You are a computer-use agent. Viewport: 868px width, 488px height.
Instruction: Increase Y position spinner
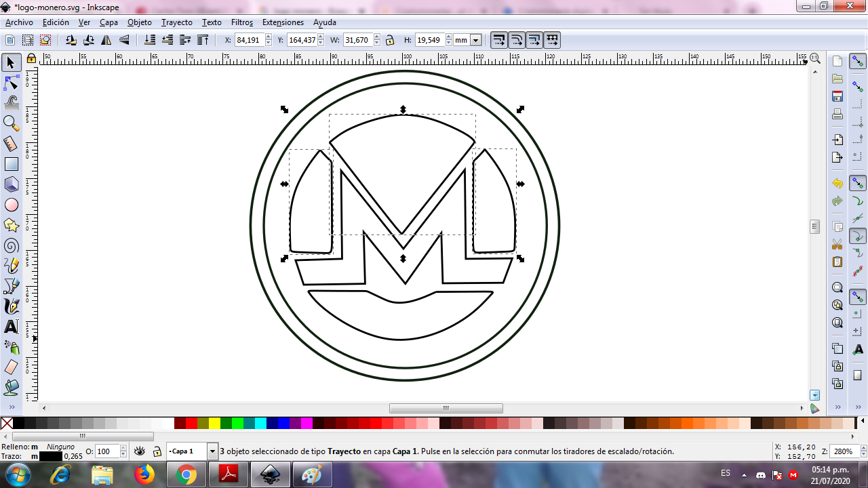pos(321,37)
